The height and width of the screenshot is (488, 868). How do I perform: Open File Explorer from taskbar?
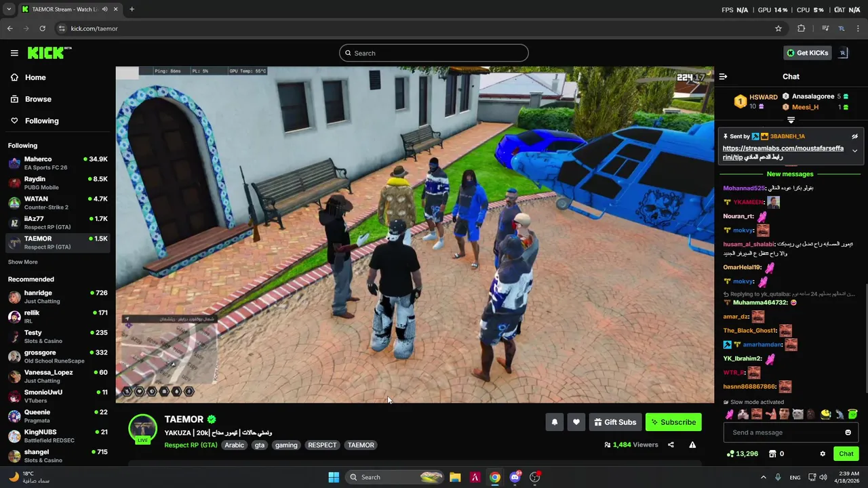point(455,477)
